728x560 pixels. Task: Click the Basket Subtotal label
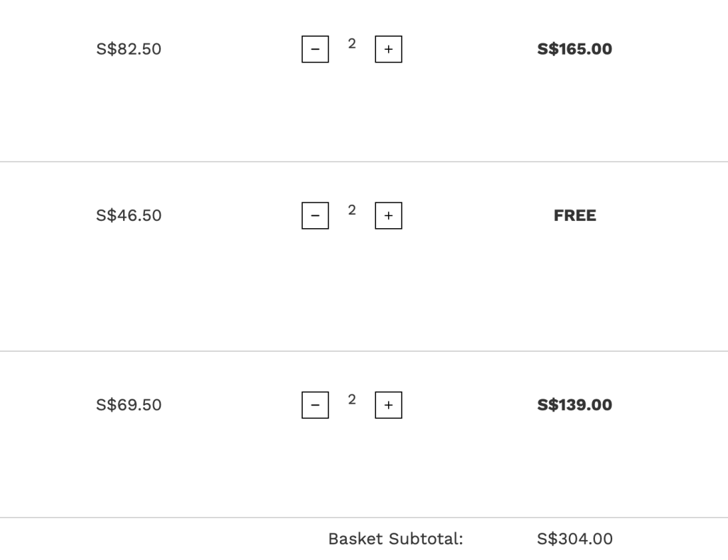coord(395,539)
